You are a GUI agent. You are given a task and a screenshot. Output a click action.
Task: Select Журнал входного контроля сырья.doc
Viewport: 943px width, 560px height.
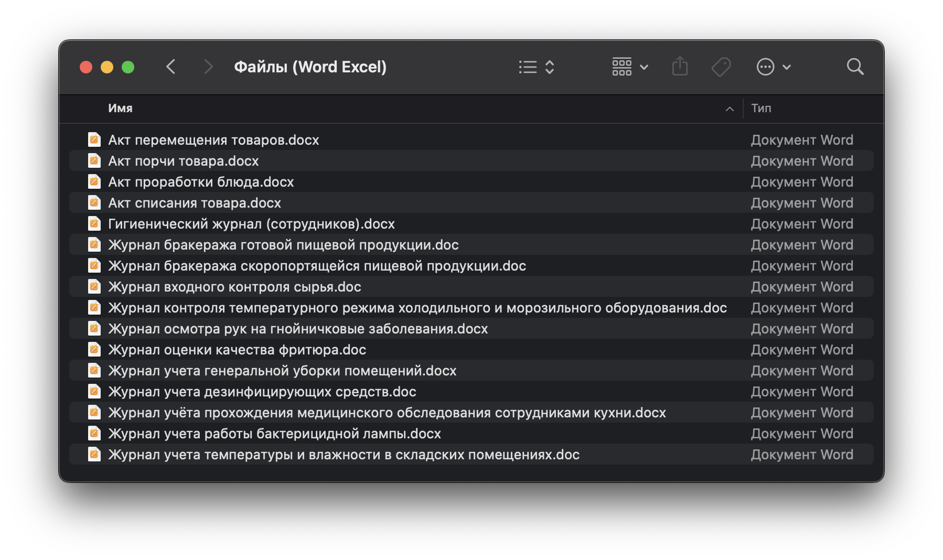(234, 287)
